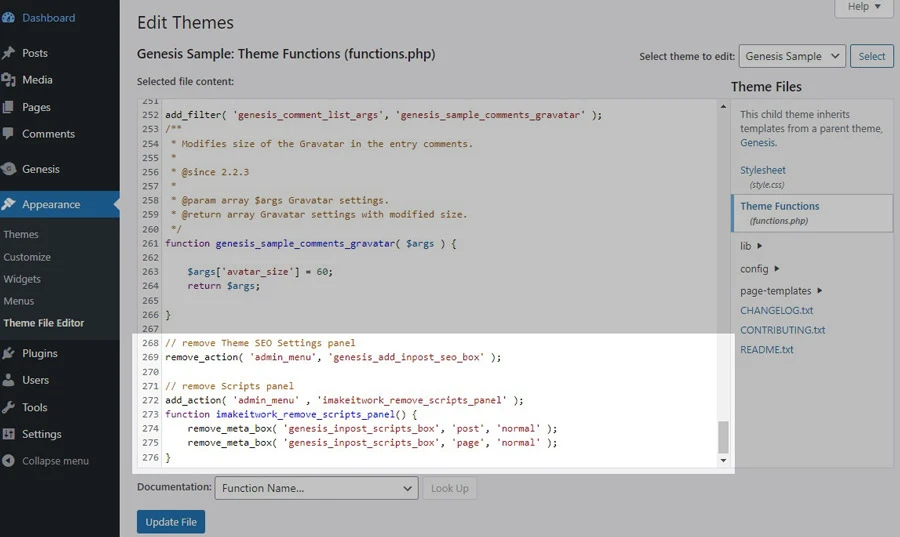Follow the Genesis parent theme link

tap(758, 143)
